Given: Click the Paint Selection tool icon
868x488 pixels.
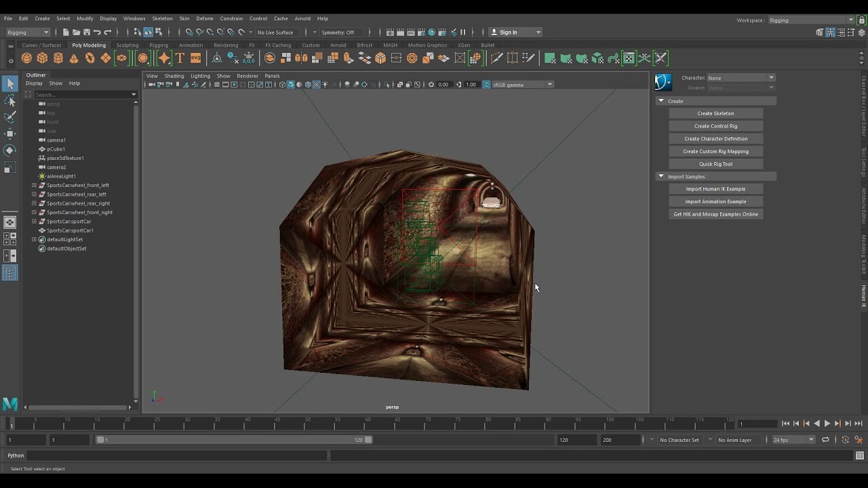Looking at the screenshot, I should coord(9,117).
